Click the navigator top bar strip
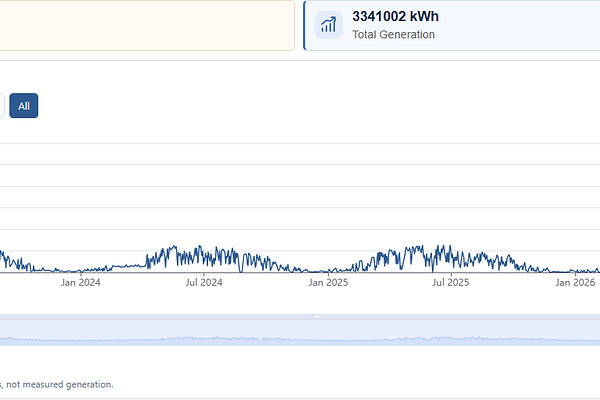This screenshot has height=400, width=600. coord(300,317)
